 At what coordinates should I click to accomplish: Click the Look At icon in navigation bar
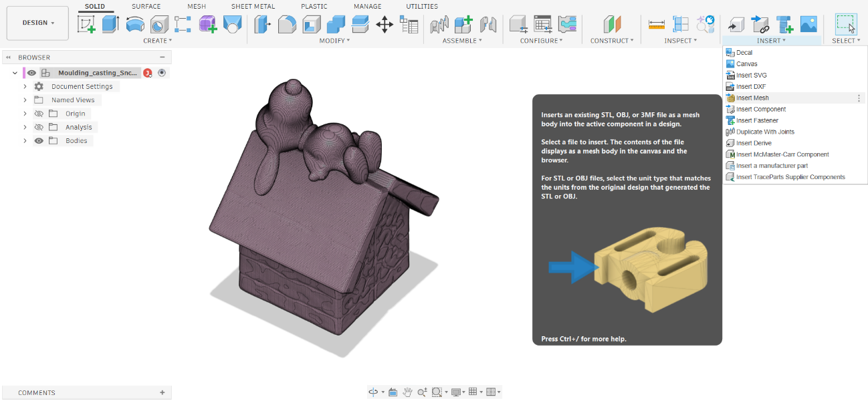(393, 392)
